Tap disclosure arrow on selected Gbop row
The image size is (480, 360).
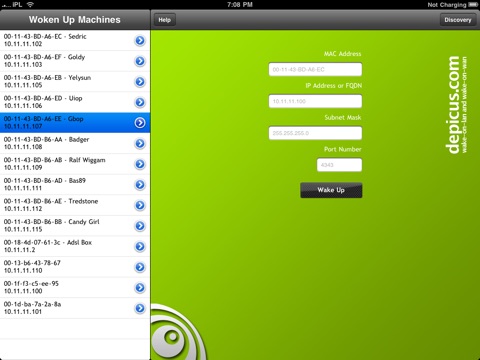140,123
